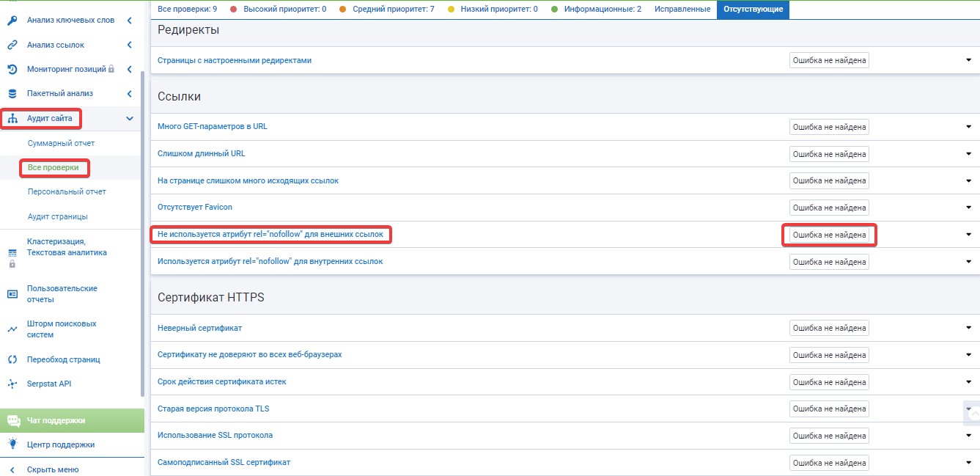The image size is (980, 476).
Task: Expand the Пакетный анализ submenu chevron
Action: coord(130,94)
